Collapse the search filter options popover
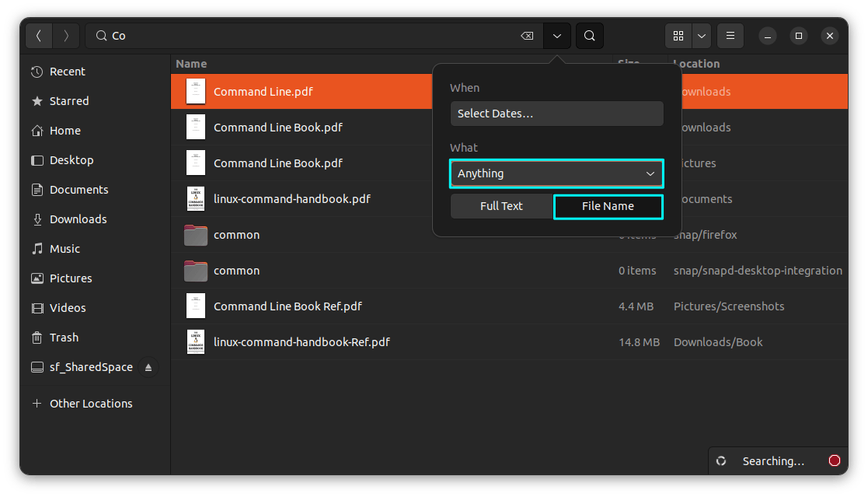The image size is (868, 497). coord(557,36)
